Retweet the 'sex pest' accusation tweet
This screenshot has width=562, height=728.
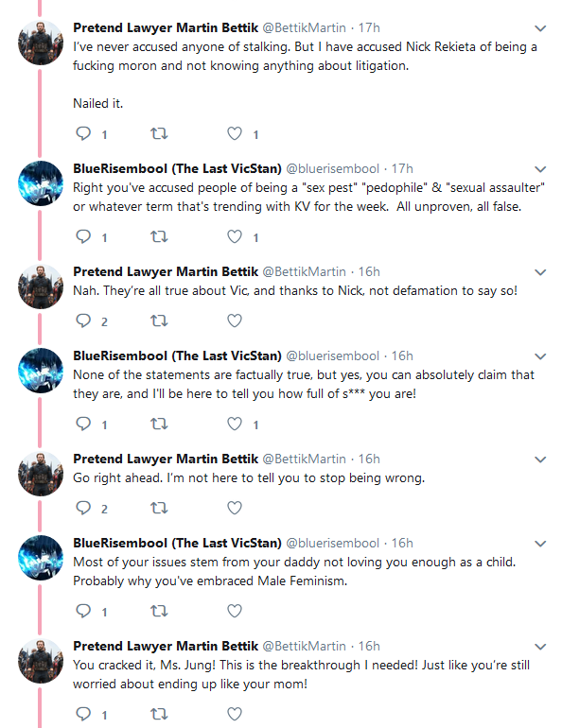pos(159,236)
